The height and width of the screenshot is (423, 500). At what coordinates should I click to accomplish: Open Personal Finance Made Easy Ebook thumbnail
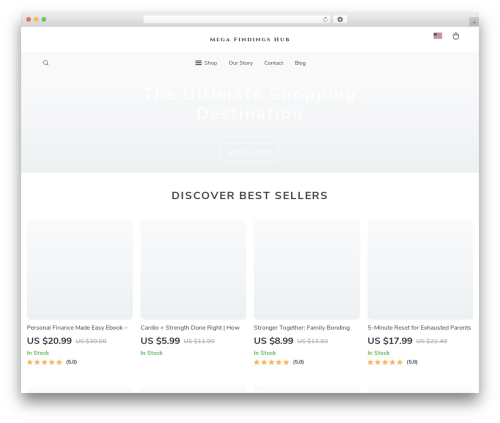(80, 269)
